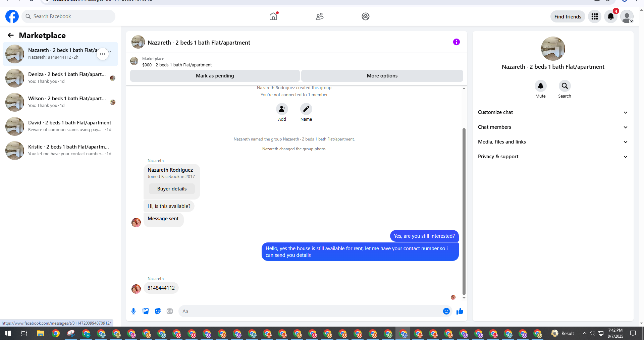Screen dimensions: 644x340
Task: Open Buyer details for Nazareth Rodriguez
Action: click(172, 189)
